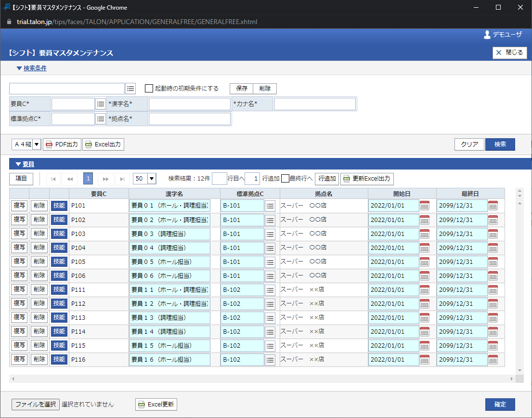Go to previous page of results
532x418 pixels.
(x=70, y=179)
